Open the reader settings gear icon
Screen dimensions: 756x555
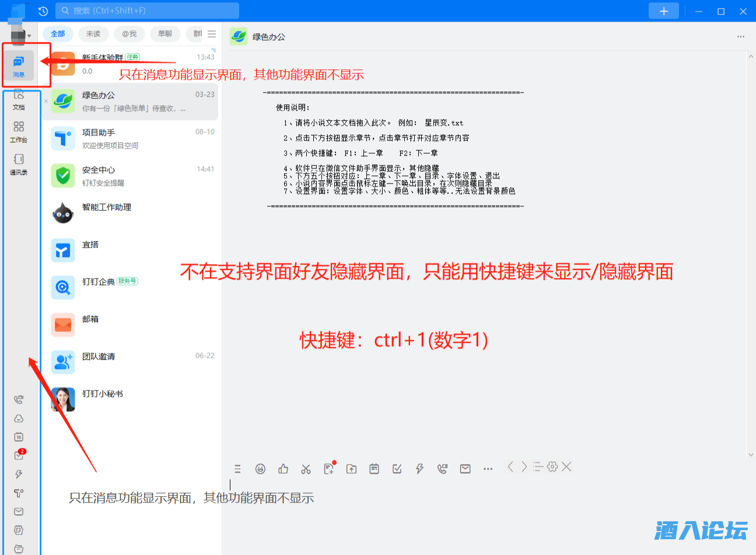(552, 466)
